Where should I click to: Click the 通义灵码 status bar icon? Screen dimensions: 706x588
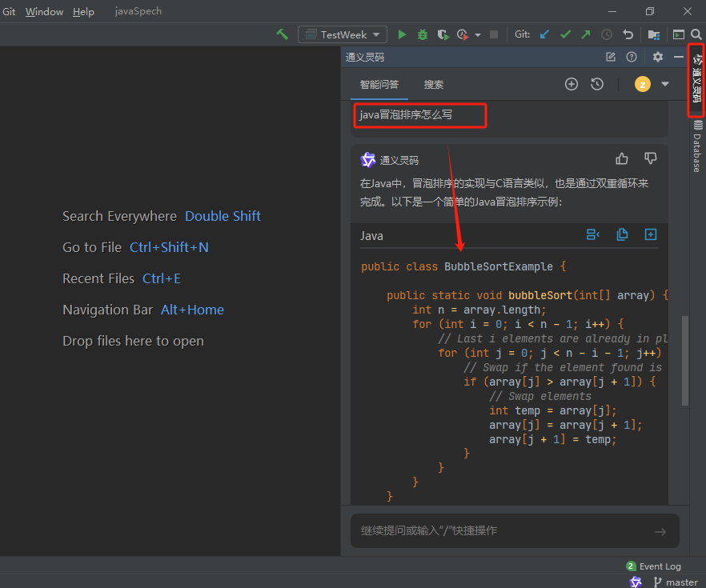636,582
